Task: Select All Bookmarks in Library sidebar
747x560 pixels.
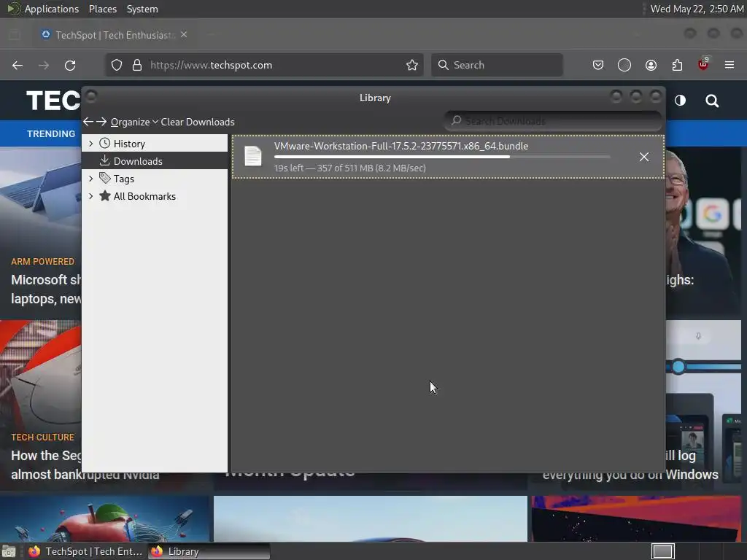Action: 155,196
